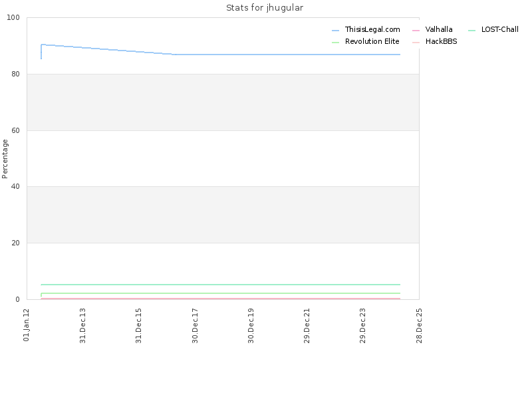This screenshot has height=399, width=532.
Task: Click the teal LOST-Chall data line
Action: click(221, 285)
